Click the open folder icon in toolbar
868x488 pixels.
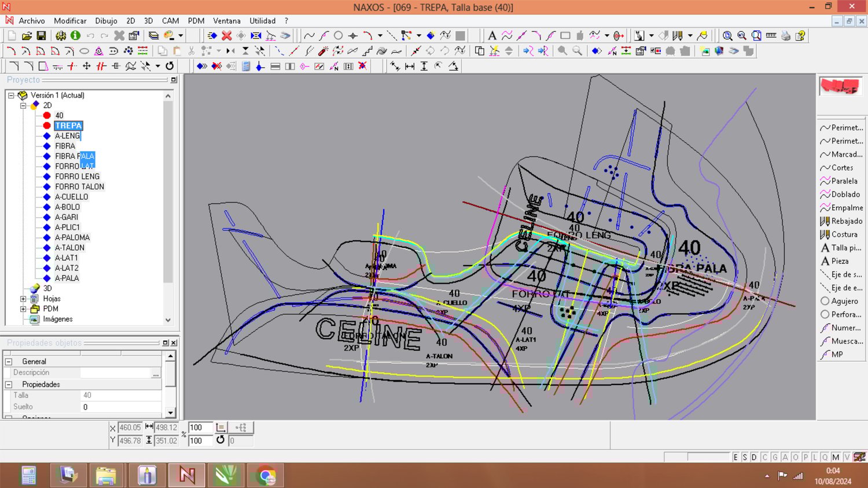pos(27,36)
